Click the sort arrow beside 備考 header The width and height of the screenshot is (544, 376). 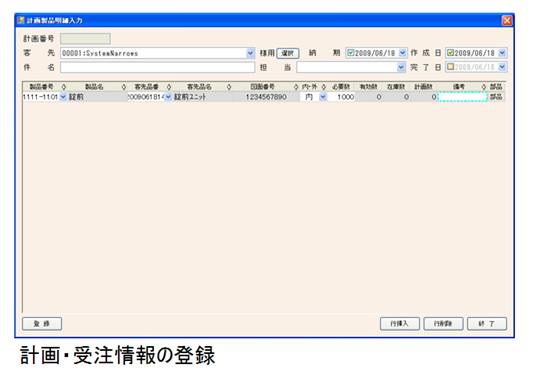484,87
